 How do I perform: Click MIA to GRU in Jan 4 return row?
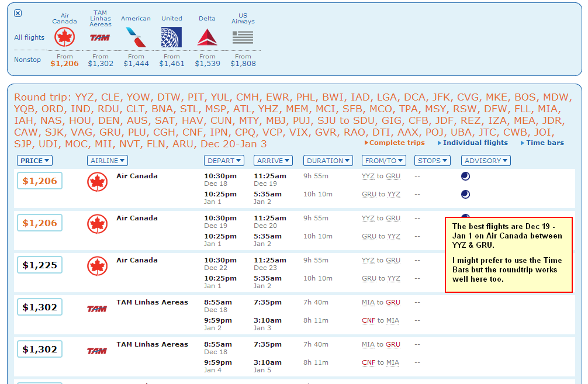[381, 344]
